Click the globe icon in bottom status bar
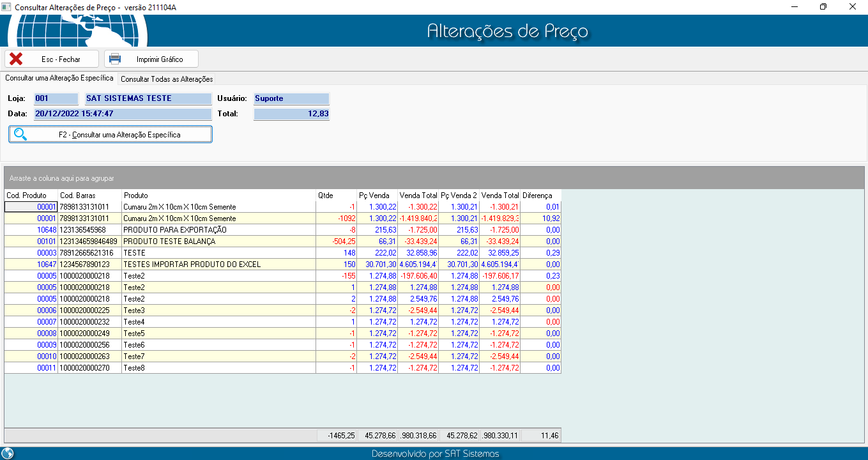868x460 pixels. pyautogui.click(x=8, y=453)
